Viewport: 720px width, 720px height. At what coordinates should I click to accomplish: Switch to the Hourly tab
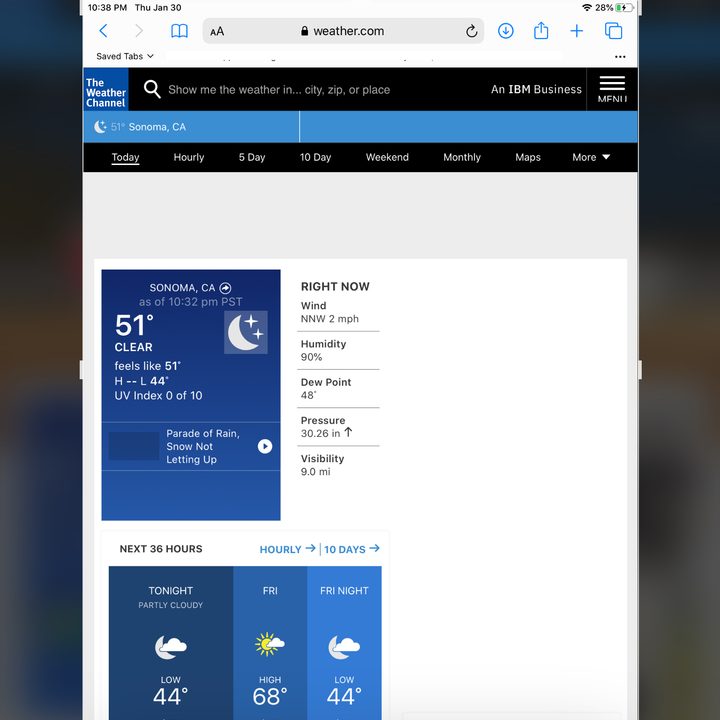pos(189,157)
